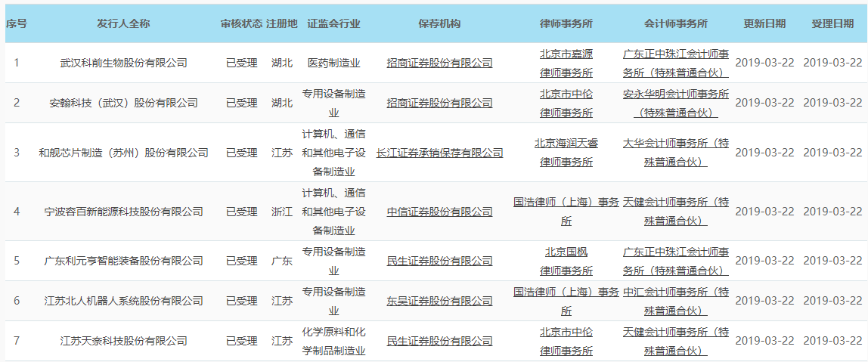Click 广东 registration location cell

(x=282, y=261)
